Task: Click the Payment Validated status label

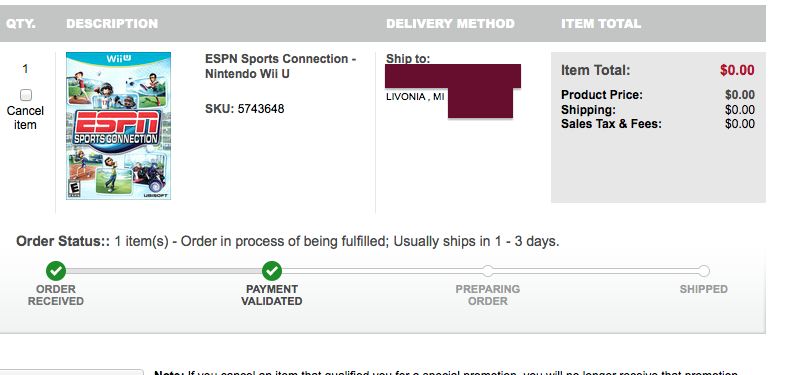Action: pos(272,295)
